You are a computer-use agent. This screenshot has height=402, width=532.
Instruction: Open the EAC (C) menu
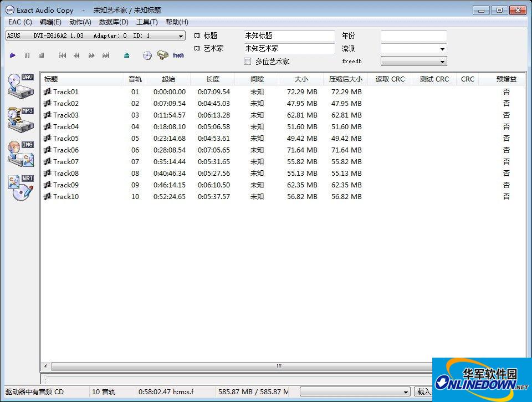pyautogui.click(x=20, y=22)
